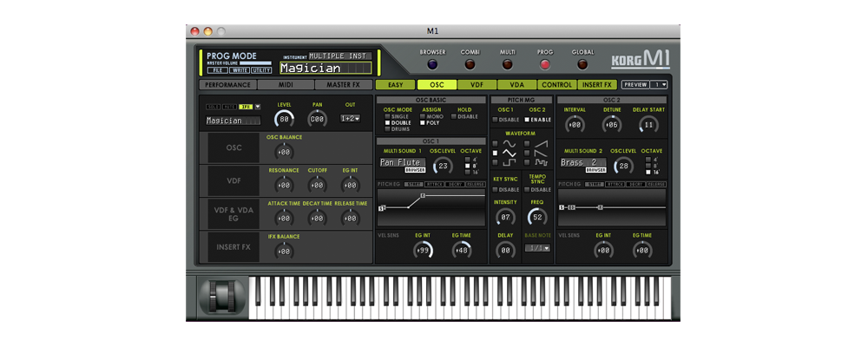Image resolution: width=868 pixels, height=347 pixels.
Task: Click the OSC 2 DETUNE knob
Action: pyautogui.click(x=611, y=125)
